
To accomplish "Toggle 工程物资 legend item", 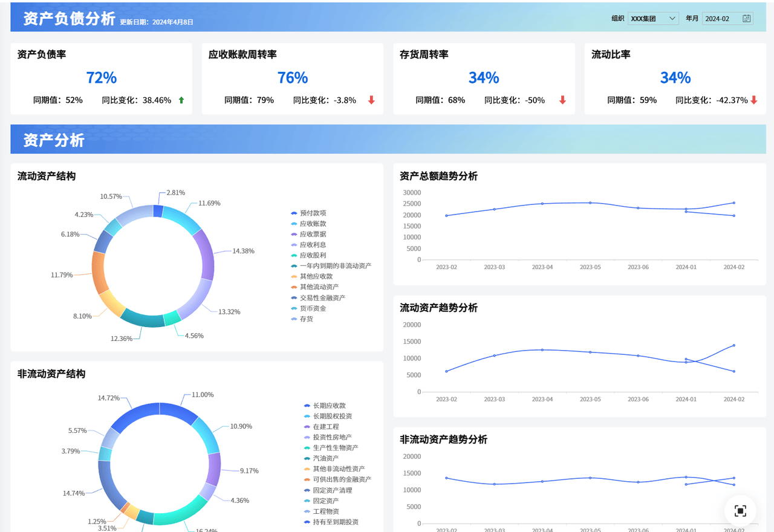I will (321, 511).
